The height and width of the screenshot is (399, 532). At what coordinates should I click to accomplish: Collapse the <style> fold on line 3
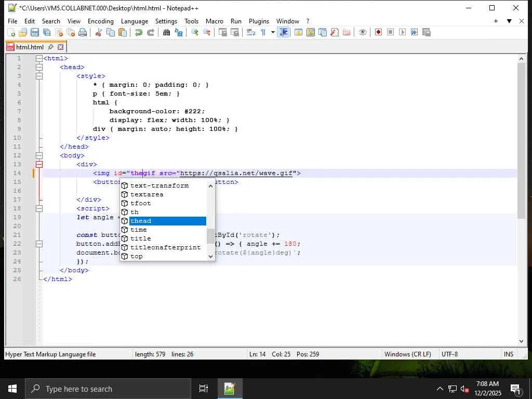tap(39, 76)
